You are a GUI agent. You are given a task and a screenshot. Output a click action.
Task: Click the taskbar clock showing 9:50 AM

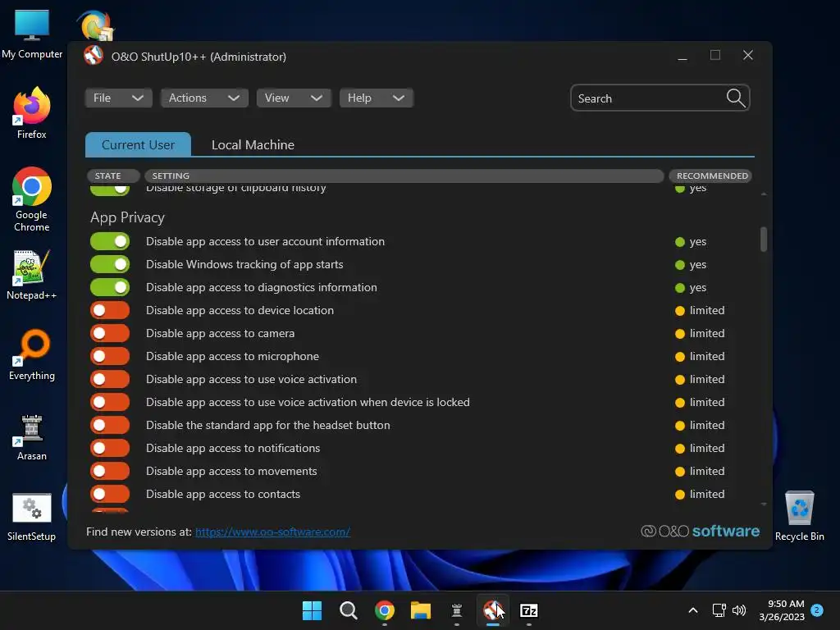pos(782,610)
